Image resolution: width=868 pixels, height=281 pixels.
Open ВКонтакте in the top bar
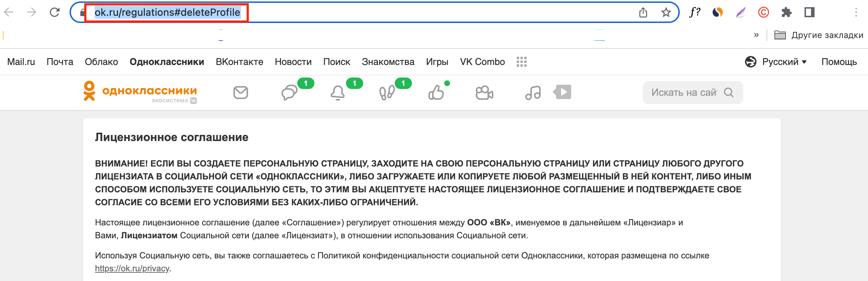[239, 62]
